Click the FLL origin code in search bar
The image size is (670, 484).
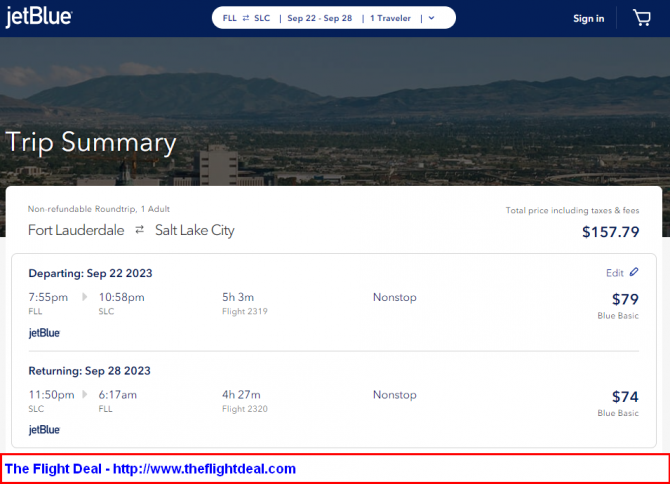[x=229, y=18]
